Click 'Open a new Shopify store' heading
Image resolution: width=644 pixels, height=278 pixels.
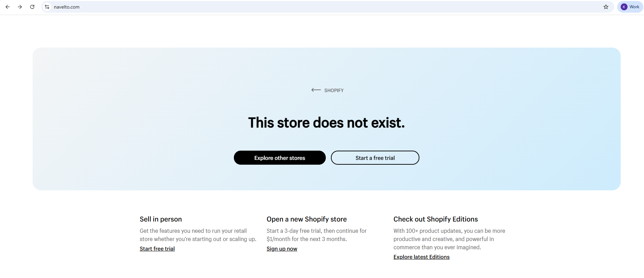pyautogui.click(x=307, y=219)
